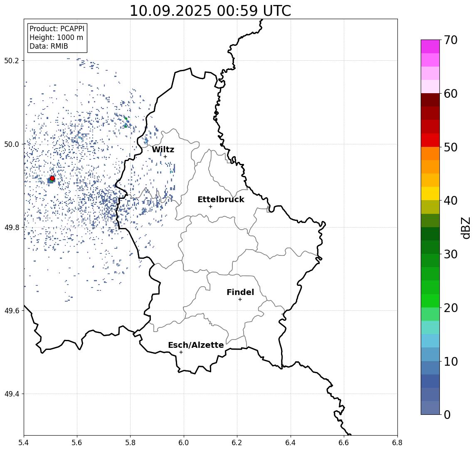Image resolution: width=476 pixels, height=451 pixels.
Task: Click the latitude tick label 49.4
Action: tap(12, 394)
